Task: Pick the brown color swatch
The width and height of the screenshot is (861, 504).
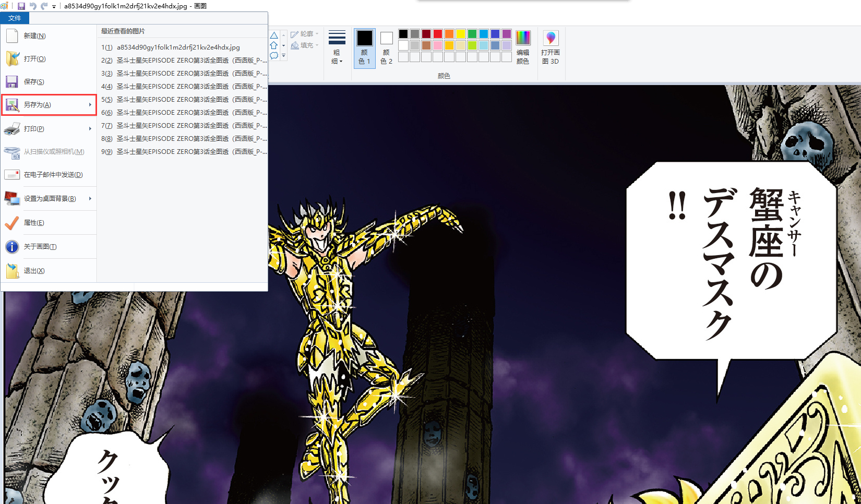Action: tap(426, 45)
